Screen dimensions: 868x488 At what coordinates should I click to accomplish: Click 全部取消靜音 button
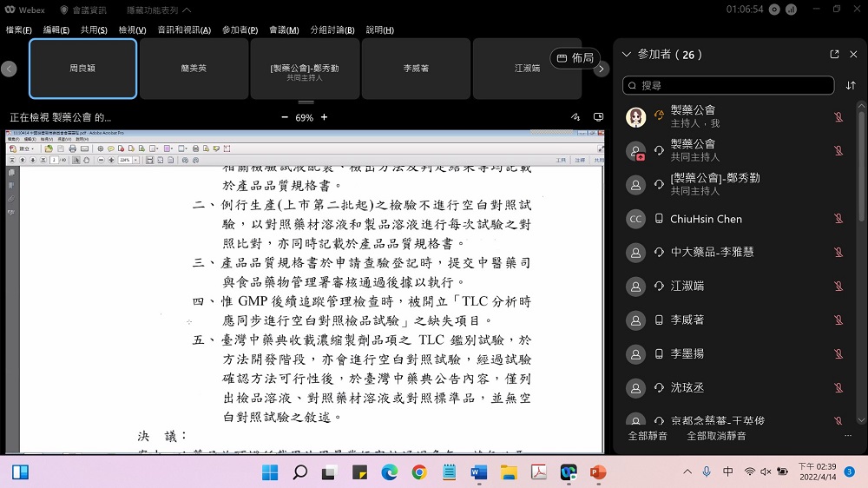coord(716,437)
